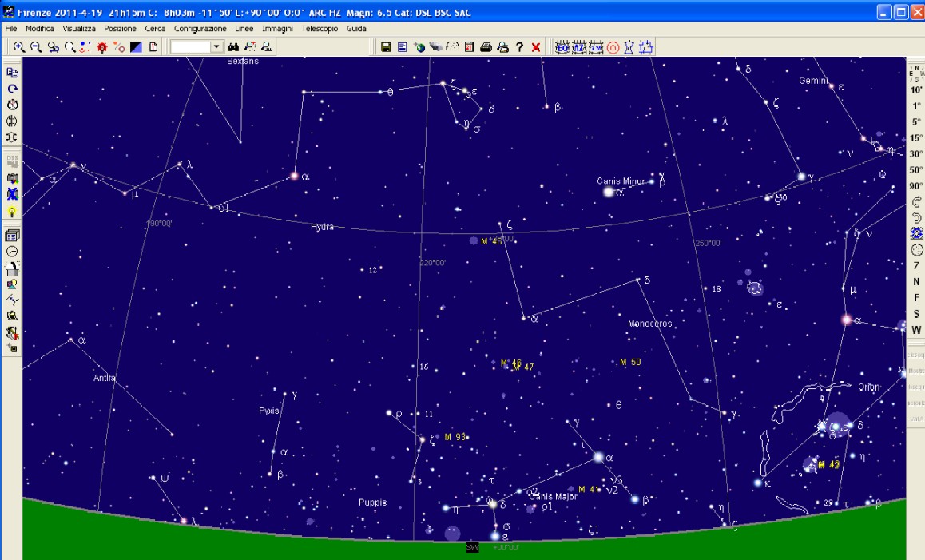Click the plain magnifier icon in toolbar
The image size is (925, 560).
pyautogui.click(x=69, y=46)
